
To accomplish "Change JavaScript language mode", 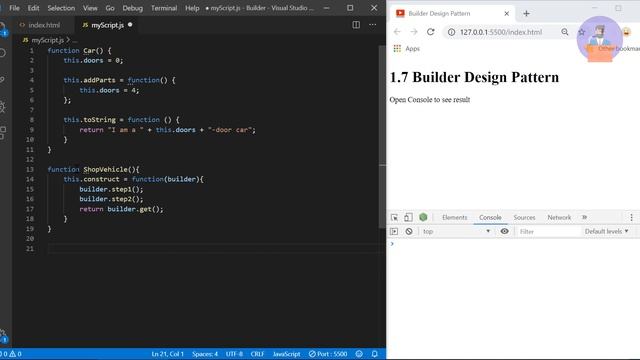I will tap(287, 354).
